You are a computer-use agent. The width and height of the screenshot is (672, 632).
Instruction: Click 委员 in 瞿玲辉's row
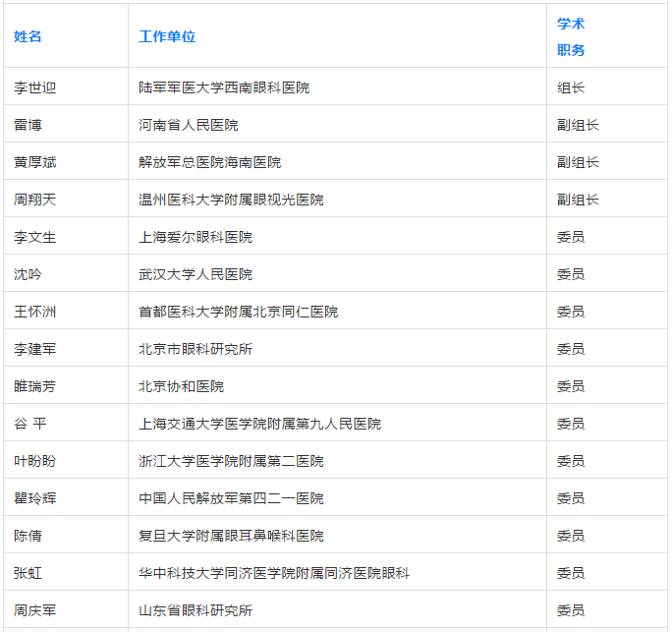pyautogui.click(x=571, y=497)
